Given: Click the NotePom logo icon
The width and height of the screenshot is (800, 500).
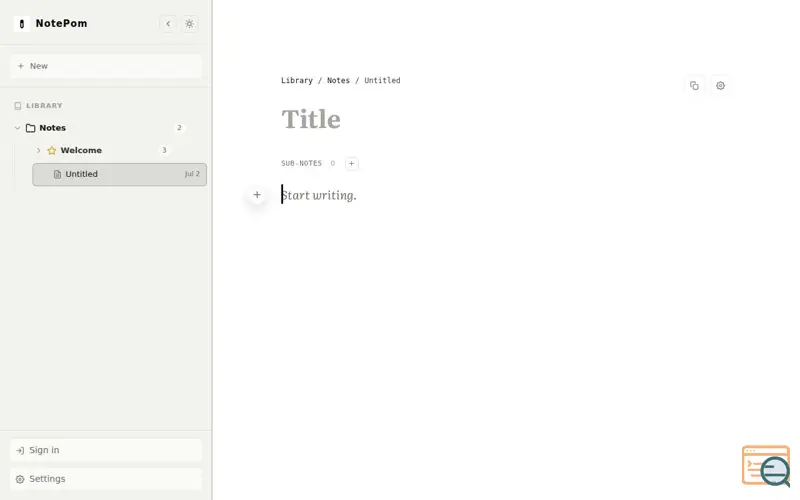Looking at the screenshot, I should pyautogui.click(x=21, y=23).
